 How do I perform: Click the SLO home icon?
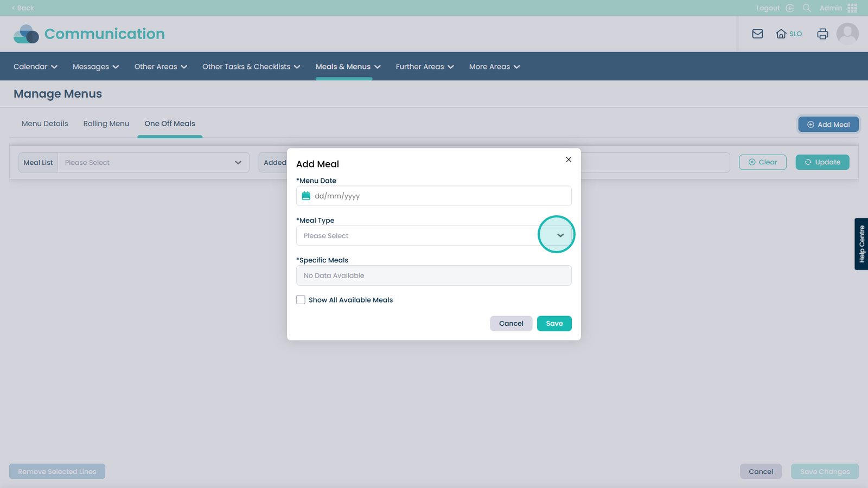(781, 34)
